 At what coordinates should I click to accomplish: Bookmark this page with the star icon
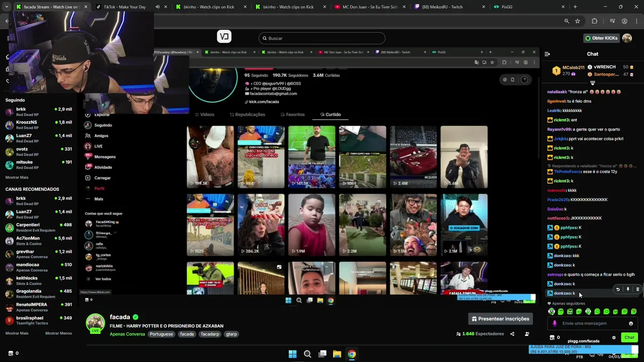coord(578,21)
